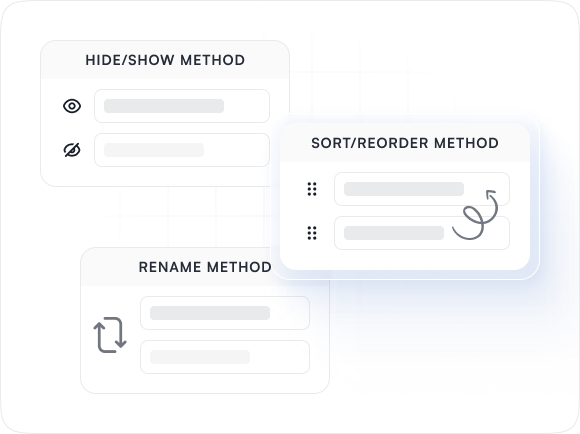Select the HIDE/SHOW METHOD heading
The image size is (580, 434).
[x=165, y=60]
